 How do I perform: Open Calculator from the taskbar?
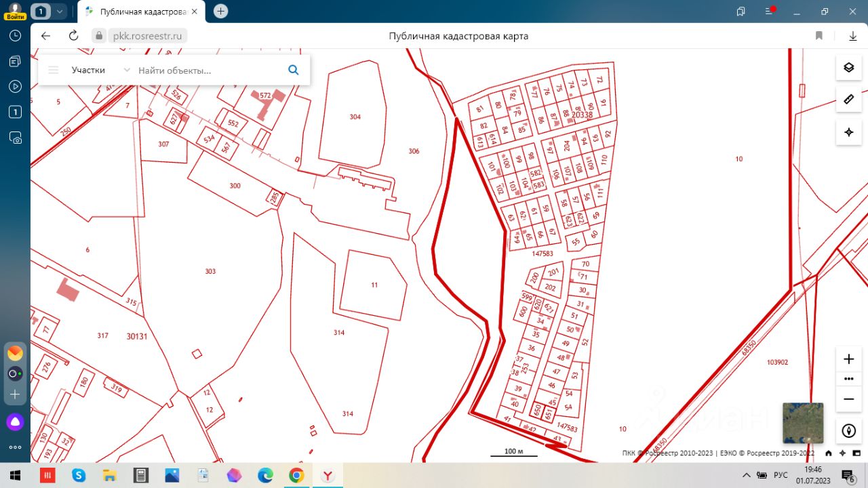pyautogui.click(x=141, y=476)
